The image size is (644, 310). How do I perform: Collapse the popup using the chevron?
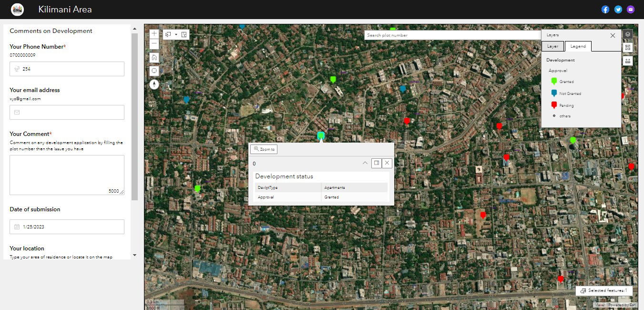365,163
